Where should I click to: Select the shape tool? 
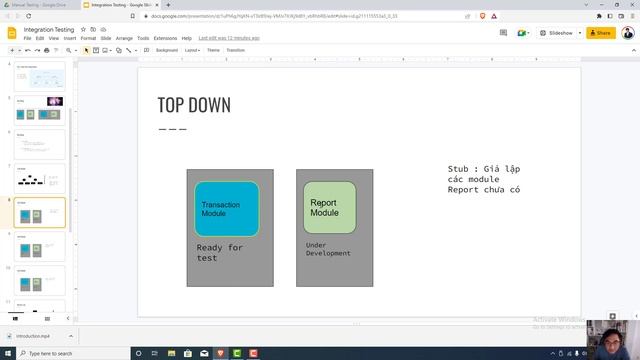[x=119, y=50]
